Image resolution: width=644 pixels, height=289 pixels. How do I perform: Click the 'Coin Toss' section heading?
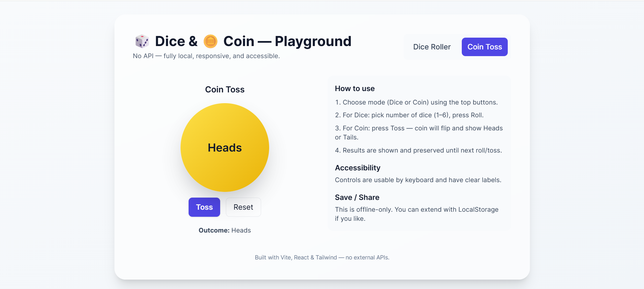pyautogui.click(x=225, y=89)
